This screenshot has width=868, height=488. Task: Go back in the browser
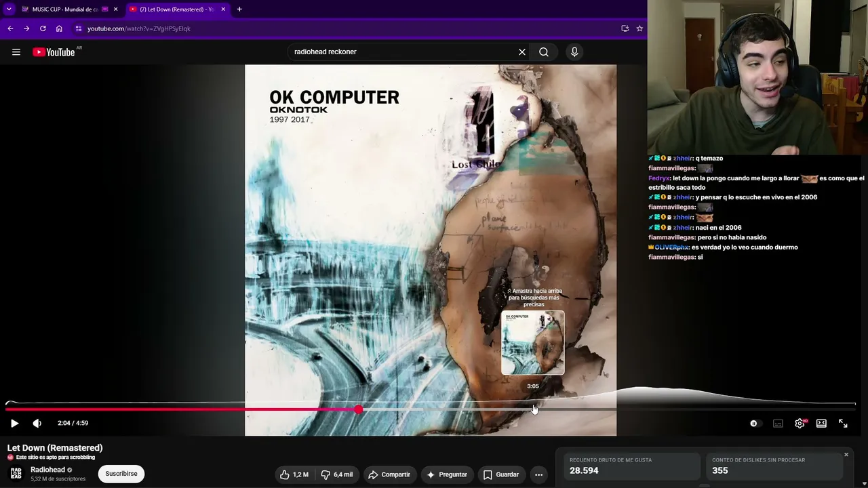[x=10, y=28]
